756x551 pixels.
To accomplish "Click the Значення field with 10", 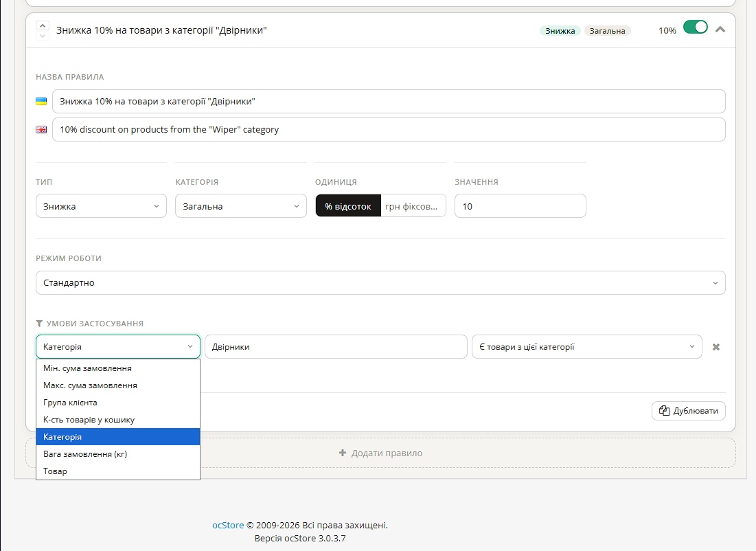I will coord(520,206).
